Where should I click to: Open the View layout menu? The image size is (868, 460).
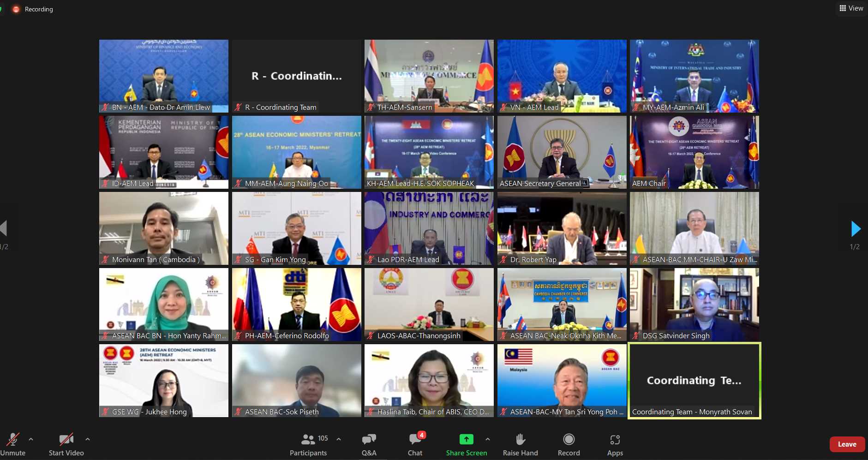coord(851,8)
